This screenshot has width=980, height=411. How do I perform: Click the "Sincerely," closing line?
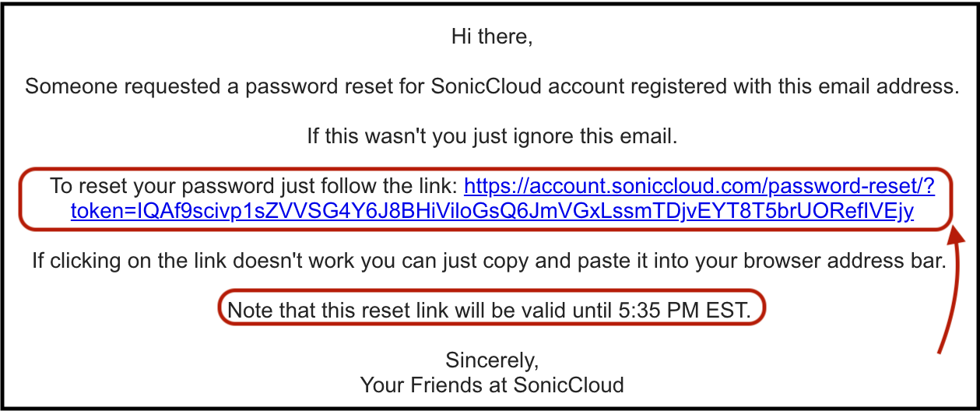pyautogui.click(x=492, y=360)
